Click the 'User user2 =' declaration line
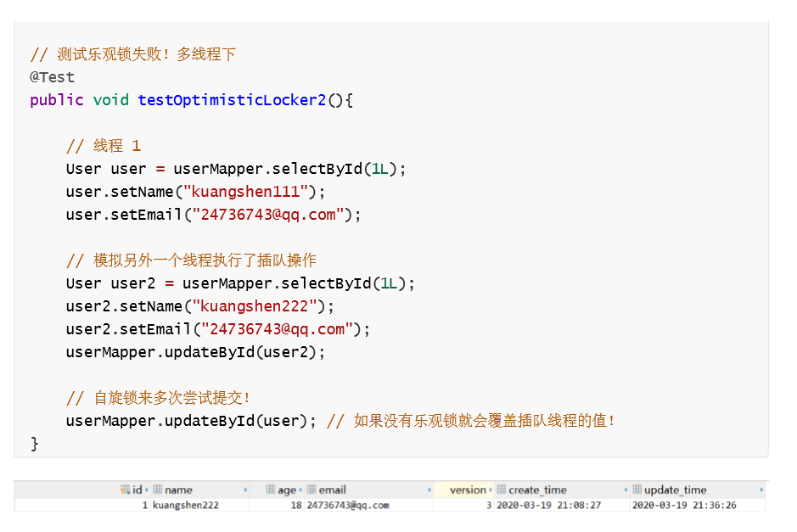 click(240, 283)
